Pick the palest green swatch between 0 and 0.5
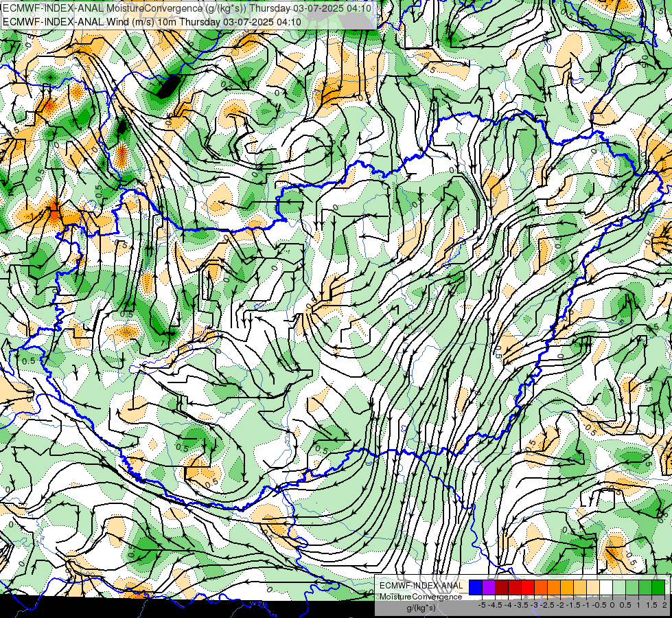This screenshot has height=618, width=672. [x=619, y=587]
